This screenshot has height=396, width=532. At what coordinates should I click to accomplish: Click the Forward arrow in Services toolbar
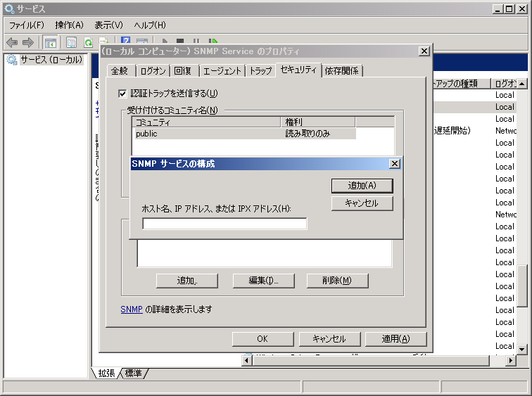pos(28,43)
